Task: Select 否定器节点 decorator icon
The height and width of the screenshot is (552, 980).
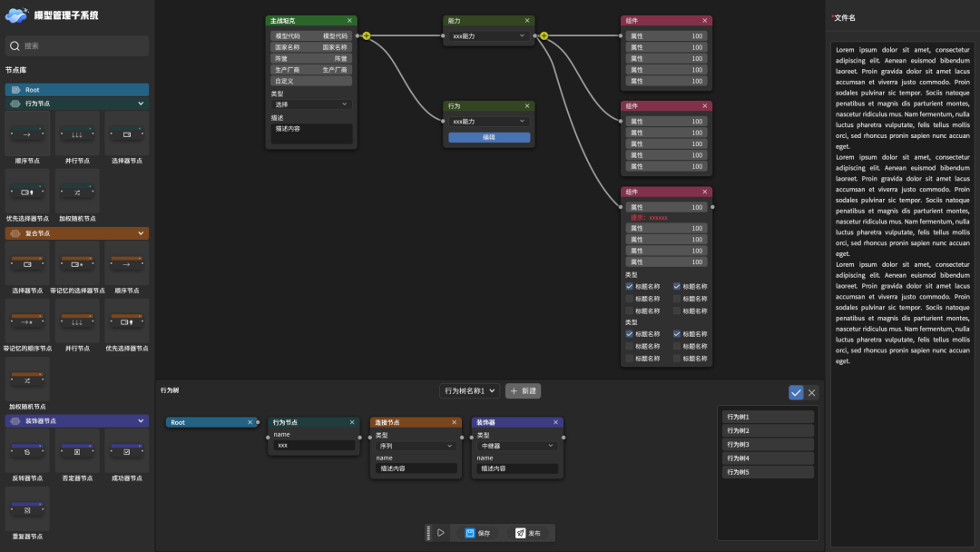Action: point(77,450)
